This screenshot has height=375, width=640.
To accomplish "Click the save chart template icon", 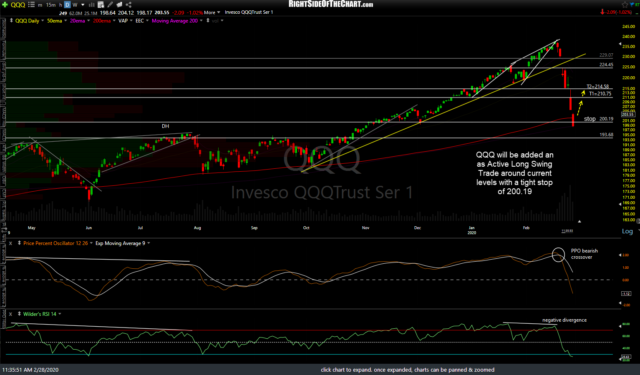I will point(101,5).
